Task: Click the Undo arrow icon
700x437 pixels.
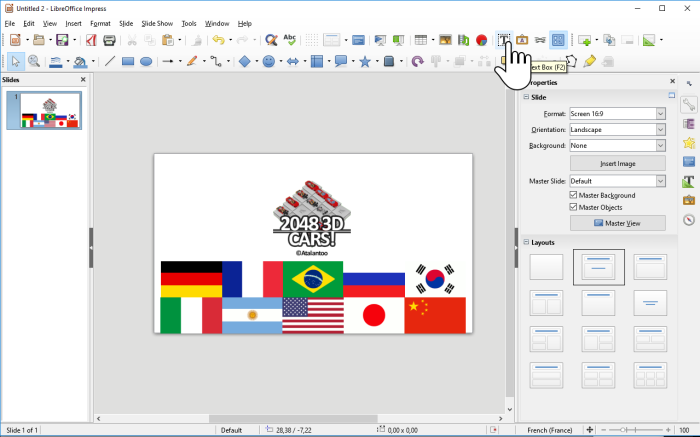Action: [x=218, y=40]
